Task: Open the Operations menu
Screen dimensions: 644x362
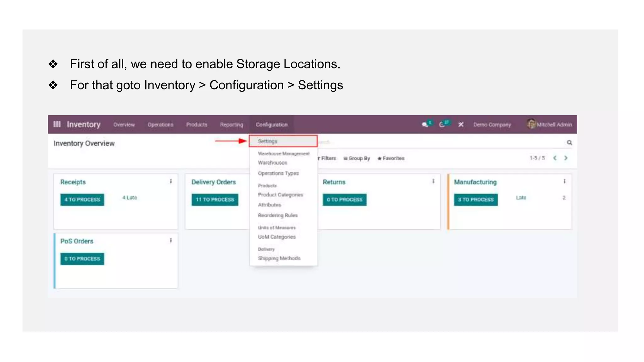Action: 160,125
